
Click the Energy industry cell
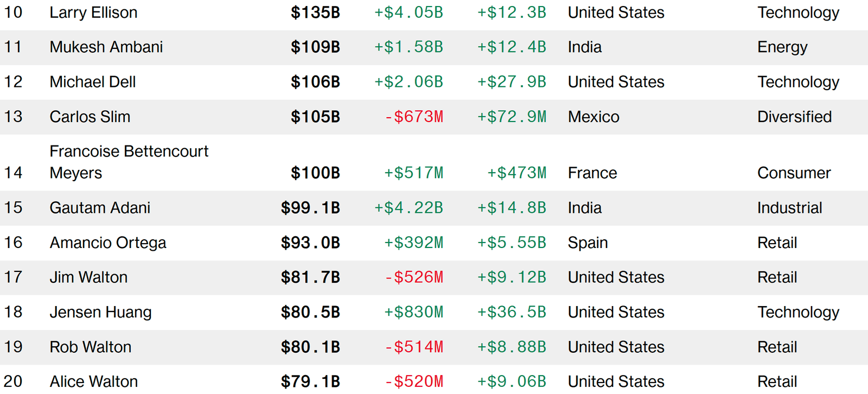tap(782, 47)
